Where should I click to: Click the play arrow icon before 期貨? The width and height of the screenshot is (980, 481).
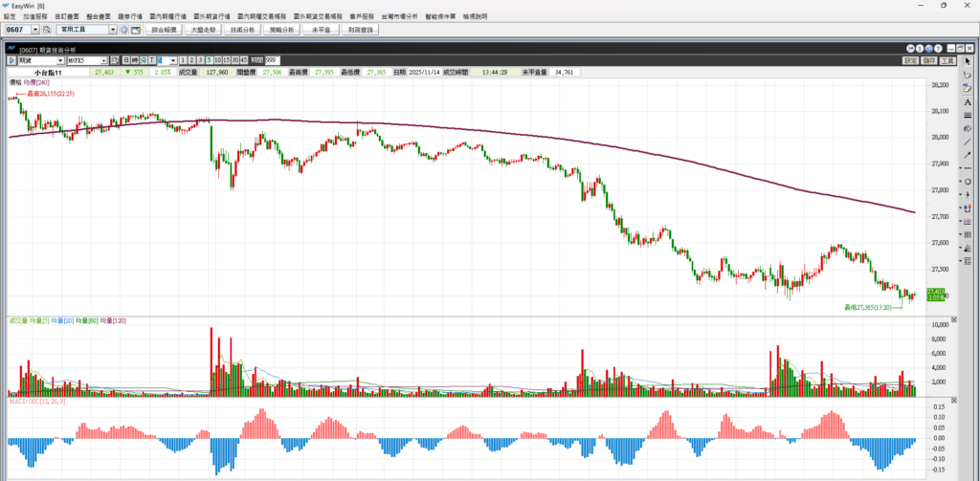click(x=12, y=60)
